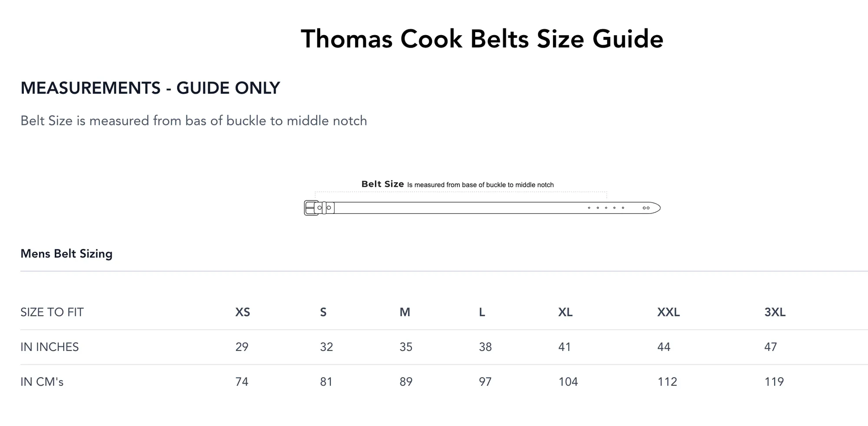Select the XL size column header
This screenshot has height=426, width=868.
pyautogui.click(x=565, y=312)
